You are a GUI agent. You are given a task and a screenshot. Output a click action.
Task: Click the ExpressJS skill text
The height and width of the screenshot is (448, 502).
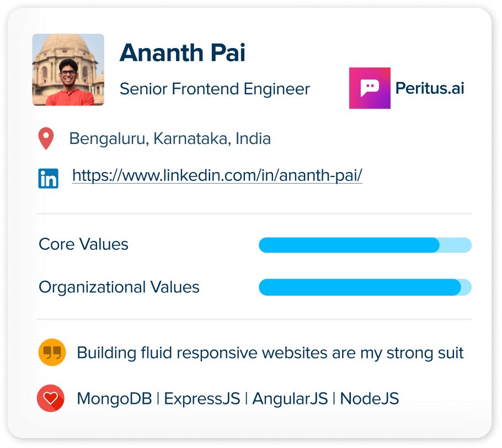[202, 399]
